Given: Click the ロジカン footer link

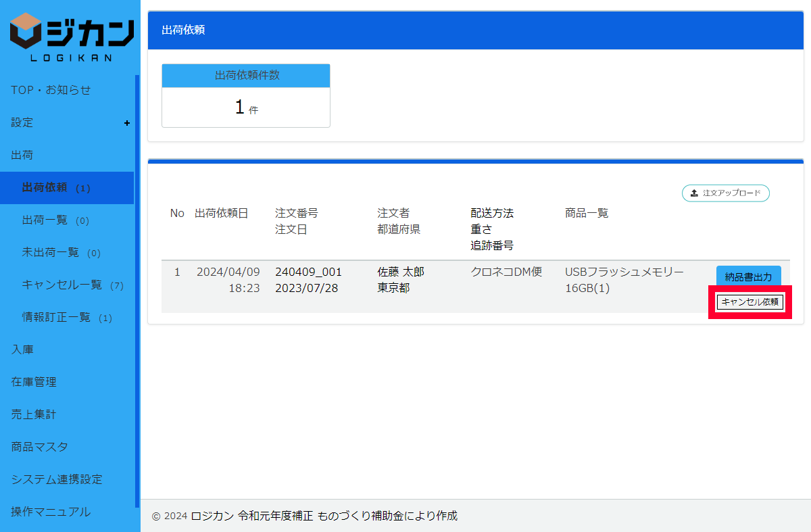Looking at the screenshot, I should coord(212,516).
